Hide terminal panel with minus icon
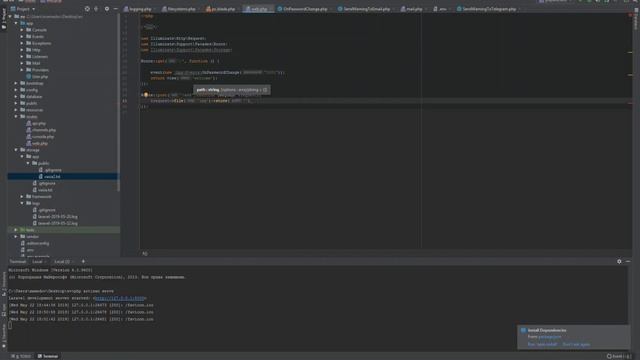 (x=628, y=262)
